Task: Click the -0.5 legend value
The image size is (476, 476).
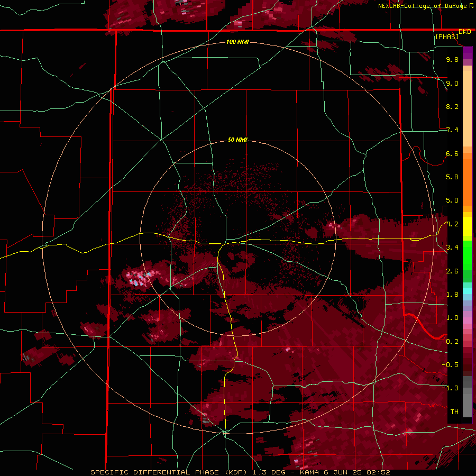Action: pyautogui.click(x=450, y=365)
